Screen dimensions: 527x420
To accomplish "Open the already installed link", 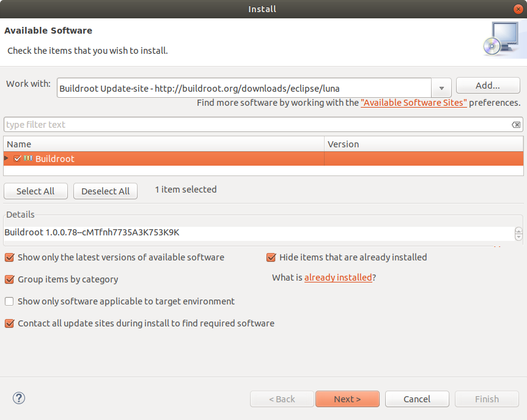I will pos(338,278).
